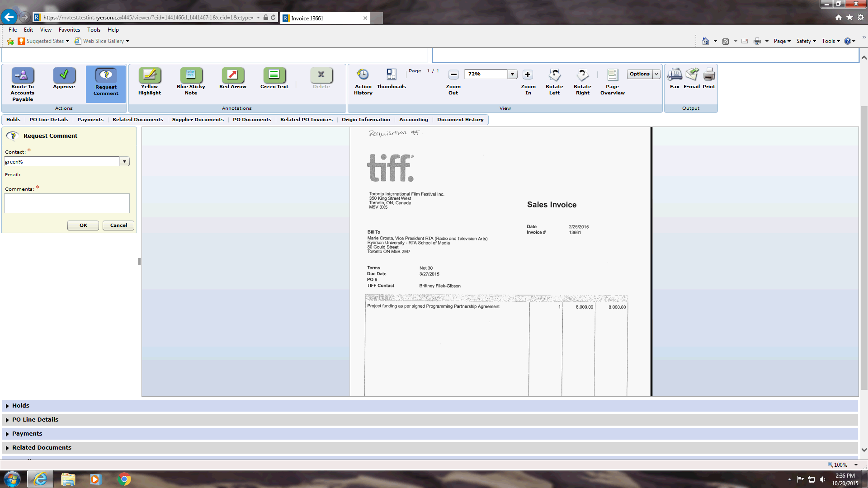Image resolution: width=868 pixels, height=488 pixels.
Task: Click into the Comments text box
Action: coord(67,203)
